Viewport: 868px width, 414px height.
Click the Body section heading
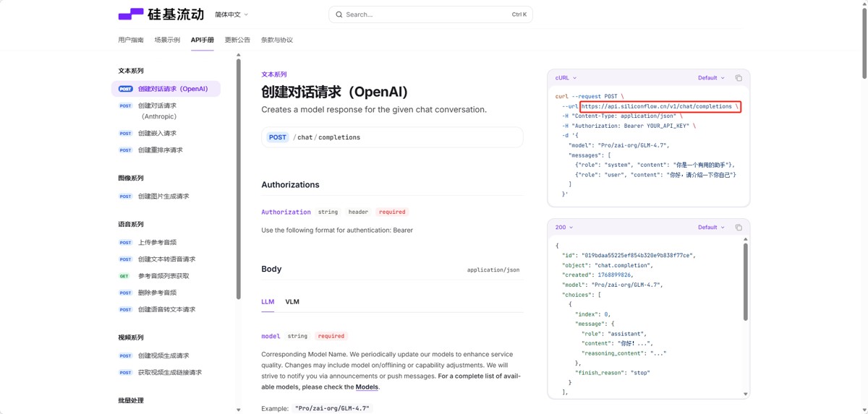271,269
